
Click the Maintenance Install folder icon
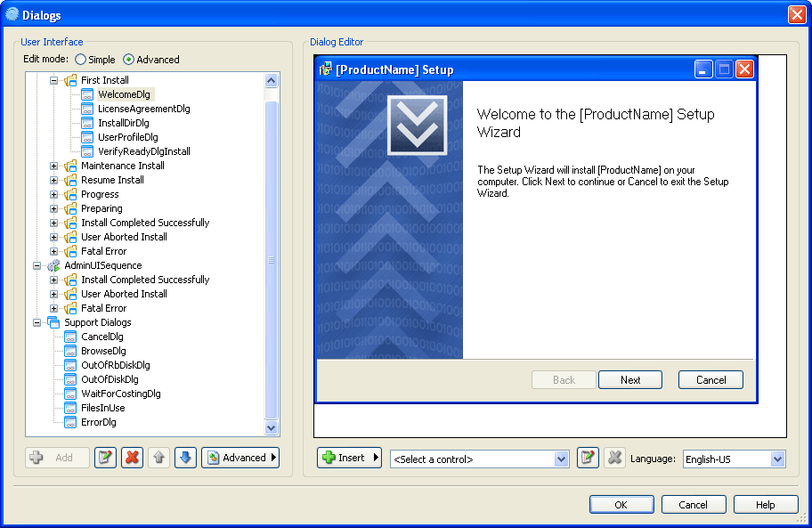[70, 166]
